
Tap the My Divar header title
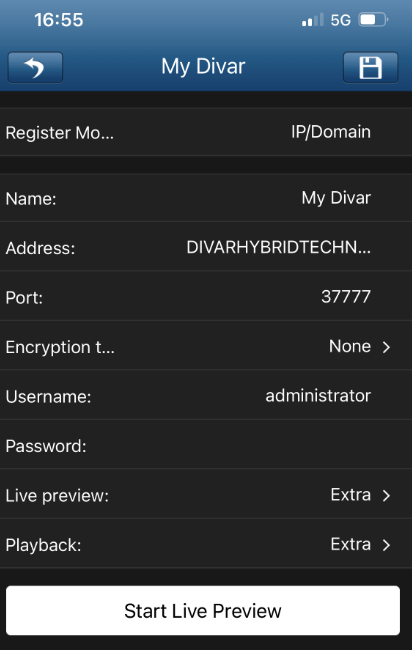203,67
